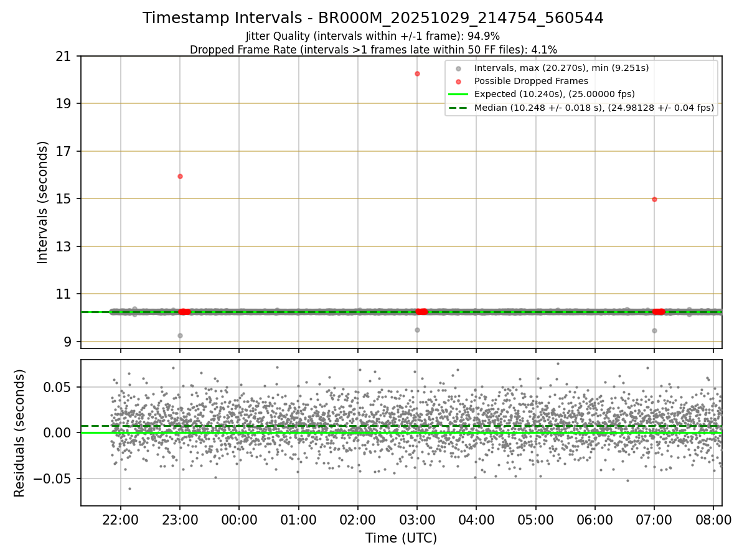Click the 17 tick label on Intervals axis

[x=63, y=151]
